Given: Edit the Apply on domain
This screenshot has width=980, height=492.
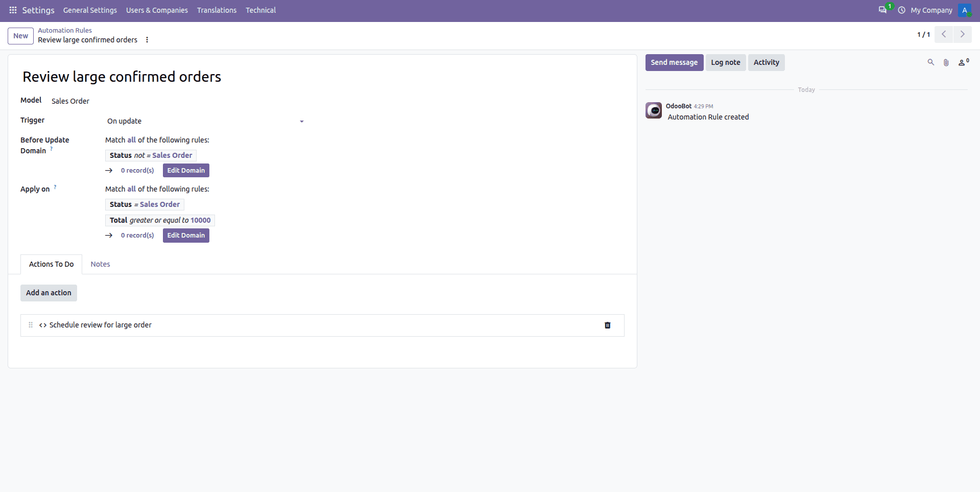Looking at the screenshot, I should [186, 236].
